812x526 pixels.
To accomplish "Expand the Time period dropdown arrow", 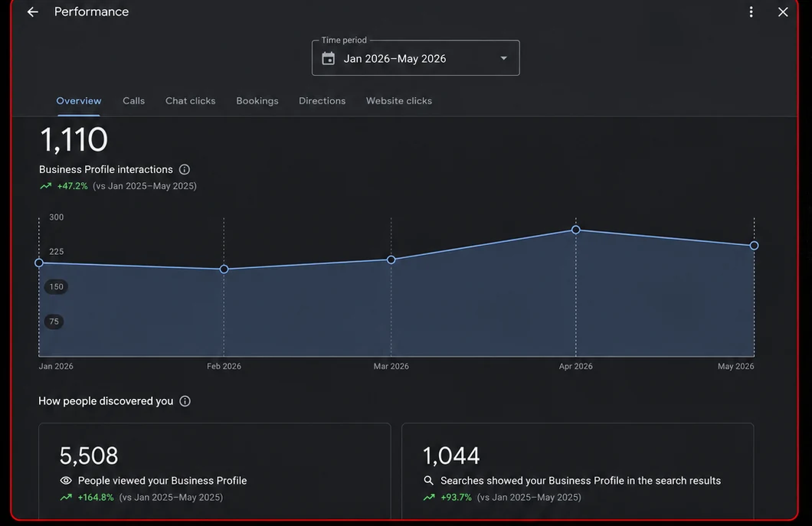I will (503, 58).
